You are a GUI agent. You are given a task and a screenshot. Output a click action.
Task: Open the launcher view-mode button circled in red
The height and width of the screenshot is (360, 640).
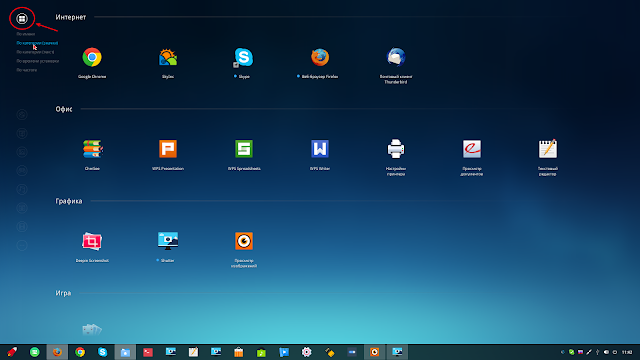(x=22, y=18)
